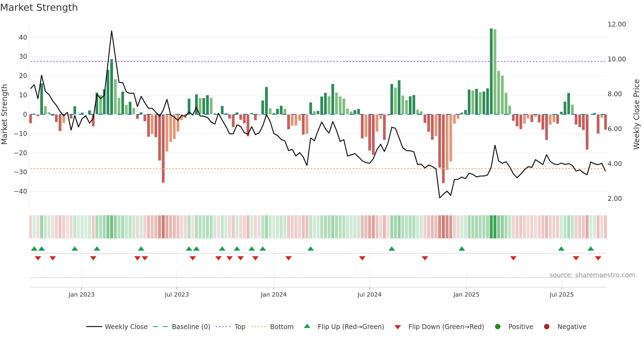Toggle Flip Up (Red→Green) legend entry
The height and width of the screenshot is (362, 644).
pos(344,327)
